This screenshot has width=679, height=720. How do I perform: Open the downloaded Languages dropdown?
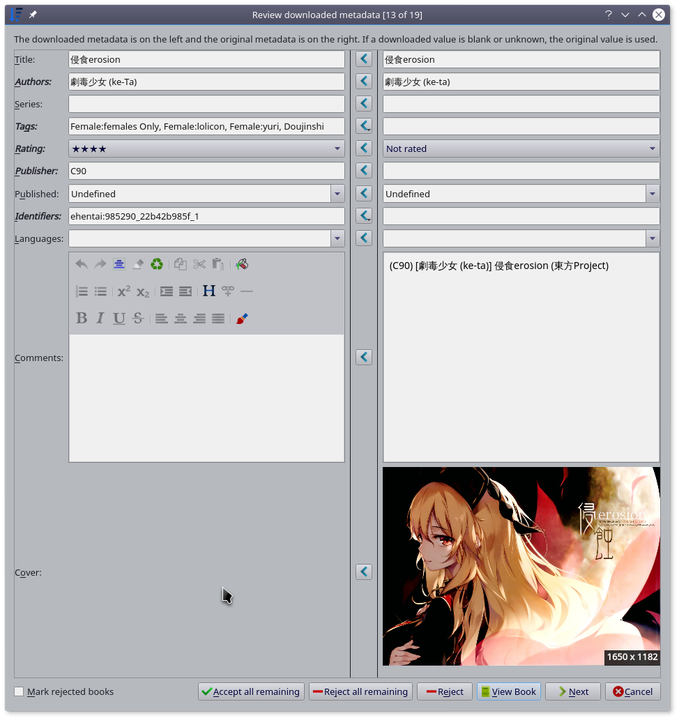[x=337, y=239]
